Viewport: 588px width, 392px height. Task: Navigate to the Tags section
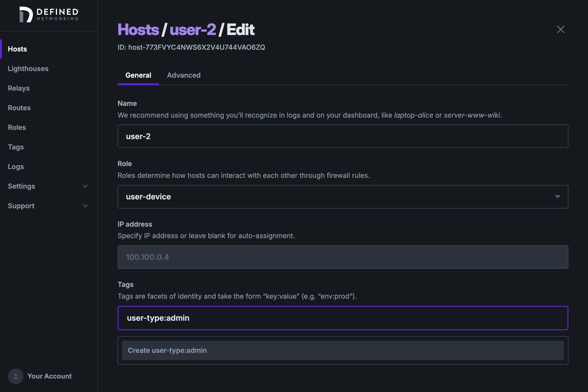tap(15, 147)
